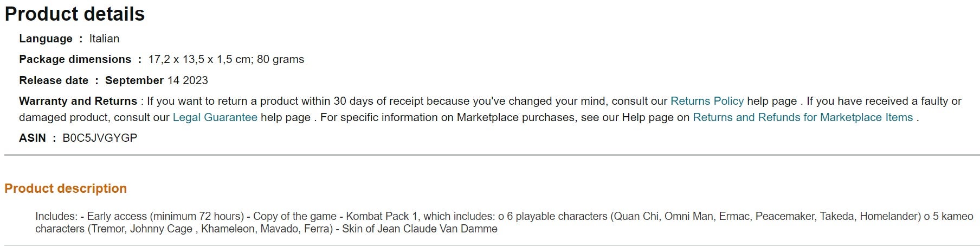Click the September 14 2023 date value
980x246 pixels.
pyautogui.click(x=157, y=80)
